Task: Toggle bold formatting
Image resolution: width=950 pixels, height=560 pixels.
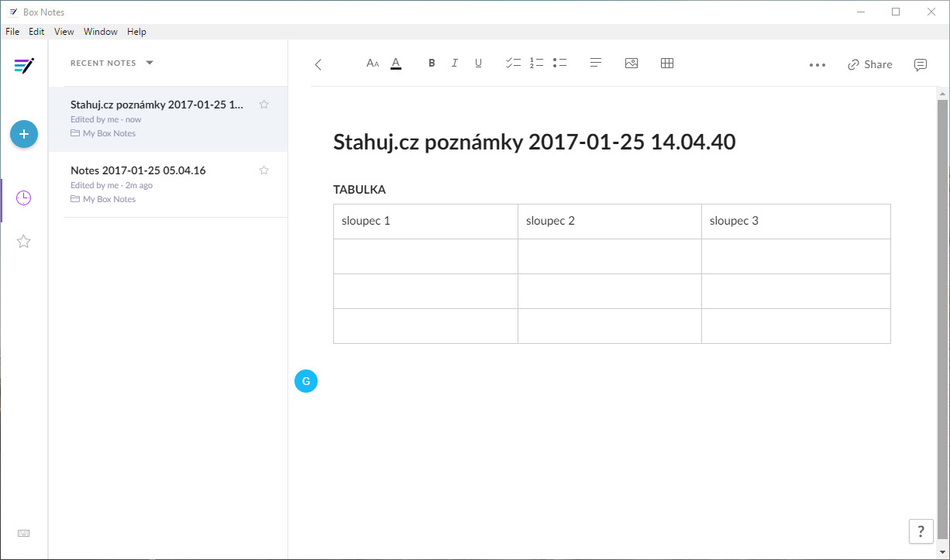Action: click(432, 64)
